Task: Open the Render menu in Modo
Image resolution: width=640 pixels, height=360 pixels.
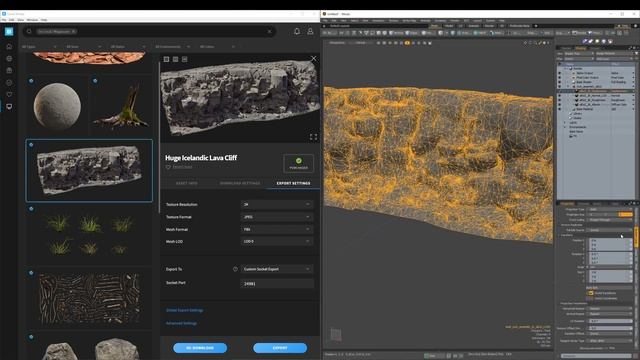Action: [454, 20]
